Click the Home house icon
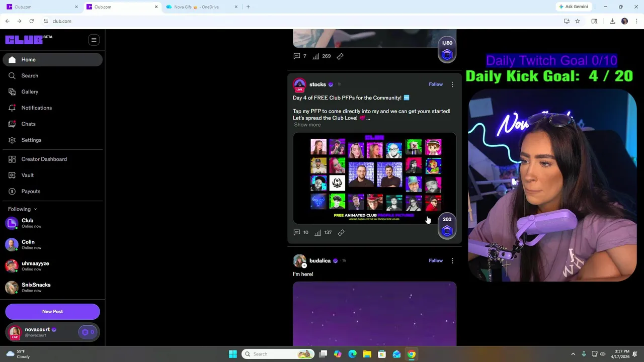The height and width of the screenshot is (362, 644). click(x=12, y=60)
